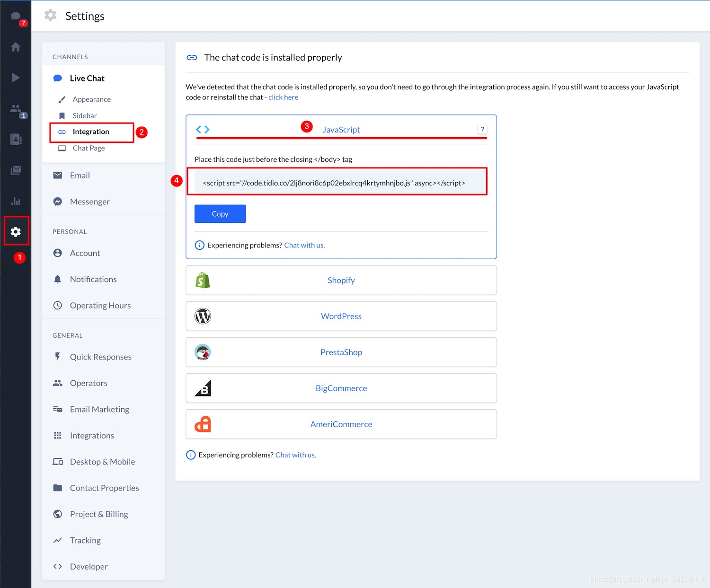
Task: Click bottom 'Chat with us' link
Action: [296, 455]
